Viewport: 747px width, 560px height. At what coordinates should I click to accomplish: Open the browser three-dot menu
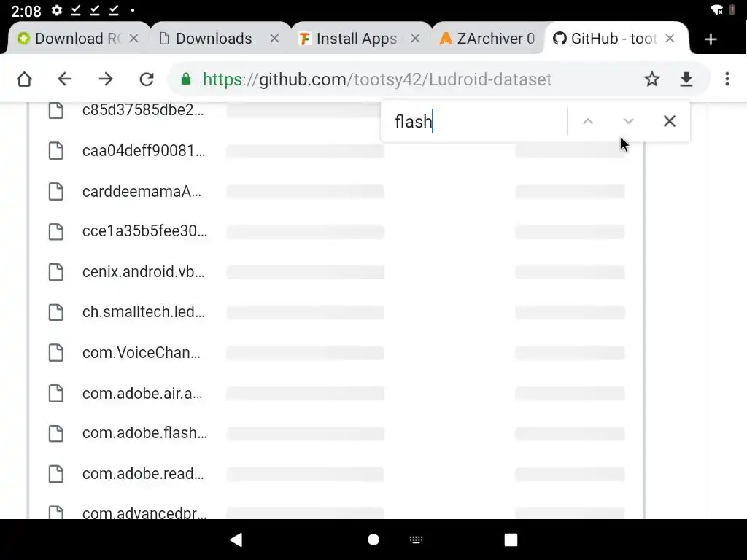pyautogui.click(x=727, y=79)
